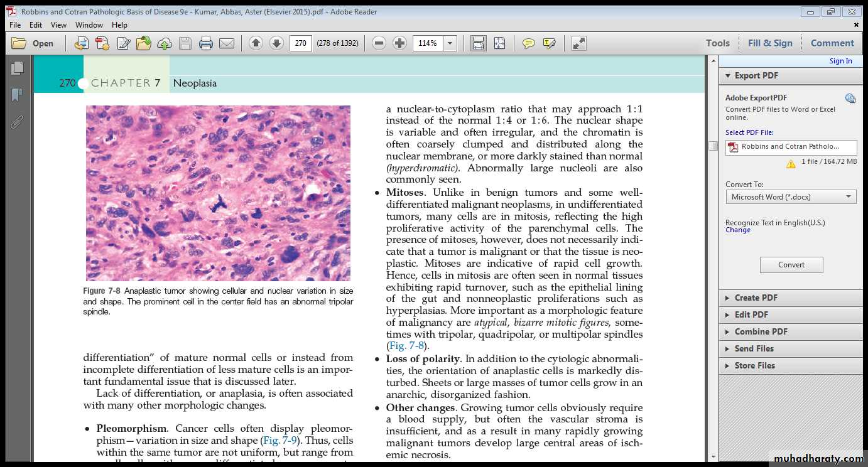Image resolution: width=868 pixels, height=467 pixels.
Task: Click the Sign In link
Action: click(x=840, y=61)
